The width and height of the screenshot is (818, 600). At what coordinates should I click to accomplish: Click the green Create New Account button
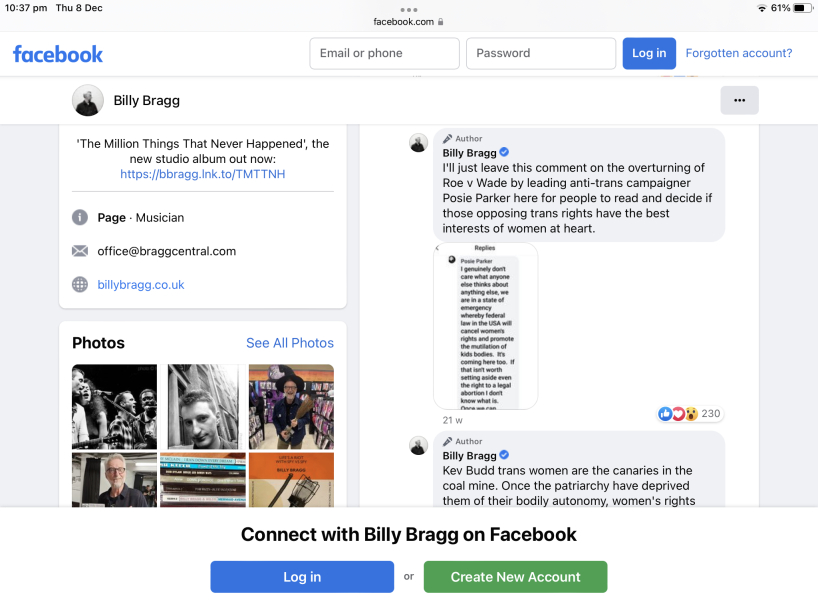pos(515,577)
